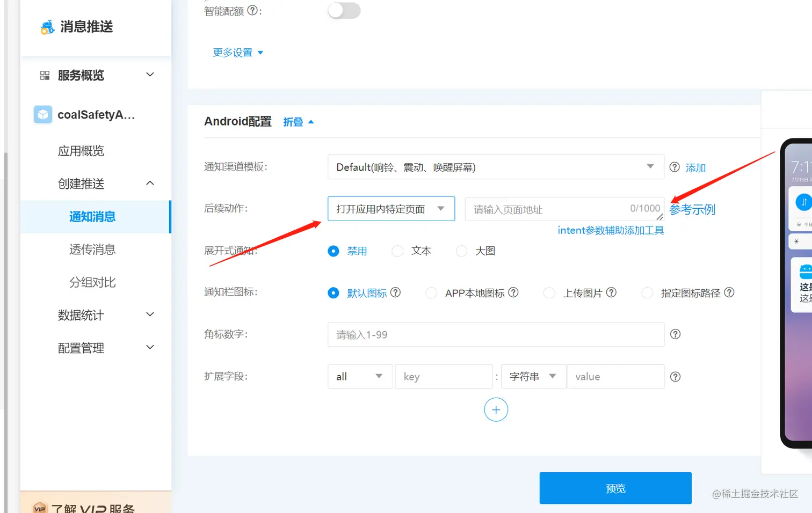Expand 更多设置 options
The width and height of the screenshot is (812, 513).
click(x=238, y=53)
